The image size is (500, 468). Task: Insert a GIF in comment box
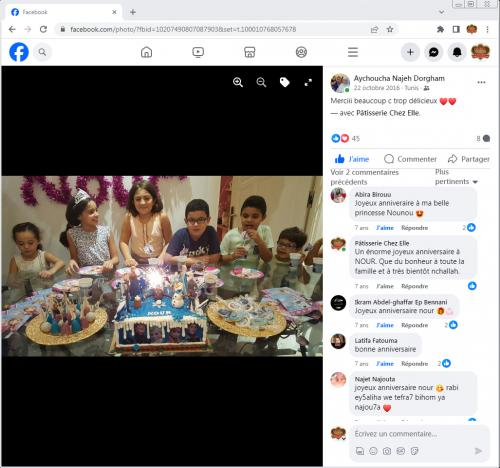(401, 451)
